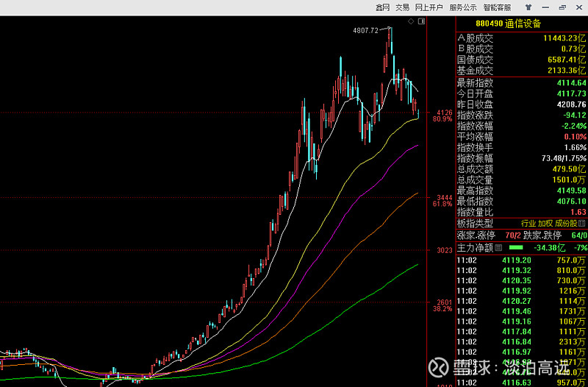Screen dimensions: 588x387
Task: Click the 3023 price level label
Action: [x=445, y=250]
